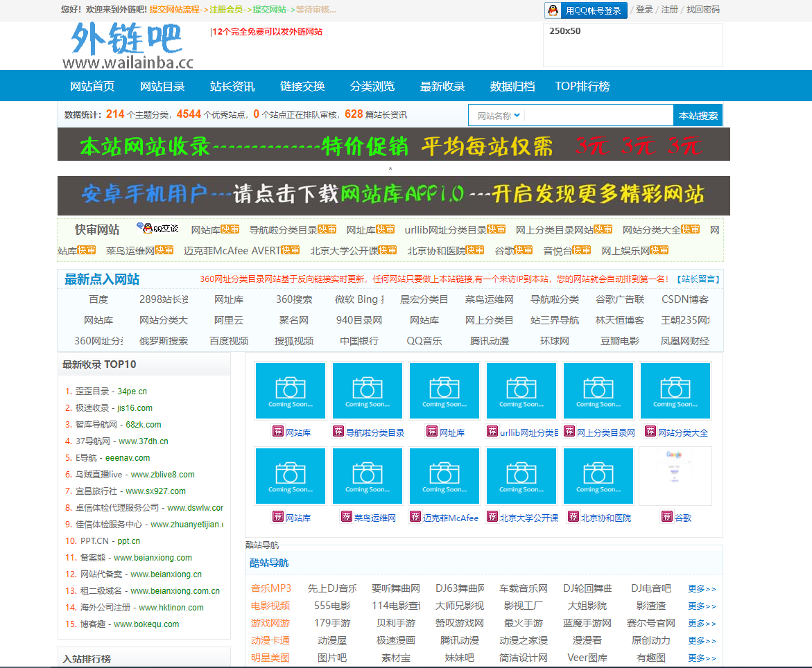Viewport: 812px width, 668px height.
Task: Open 智库导航网 - 68zk.com entry
Action: (118, 424)
